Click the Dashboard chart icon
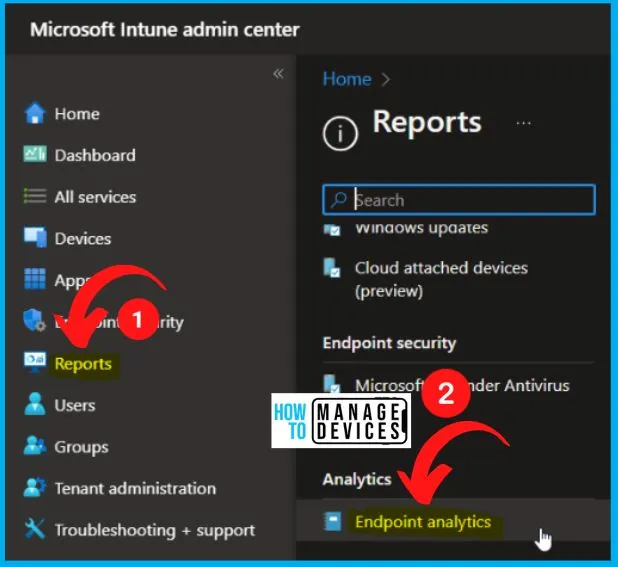The width and height of the screenshot is (618, 567). click(35, 154)
